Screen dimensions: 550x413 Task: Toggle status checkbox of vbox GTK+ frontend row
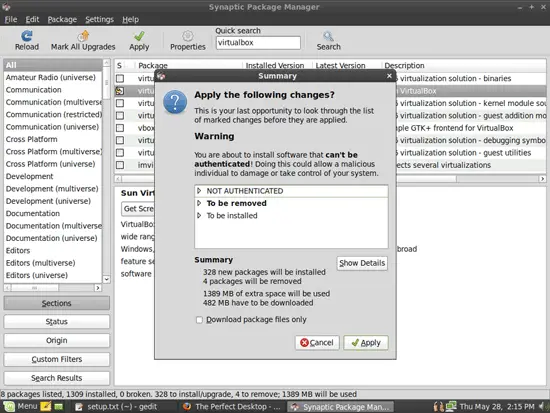point(120,128)
